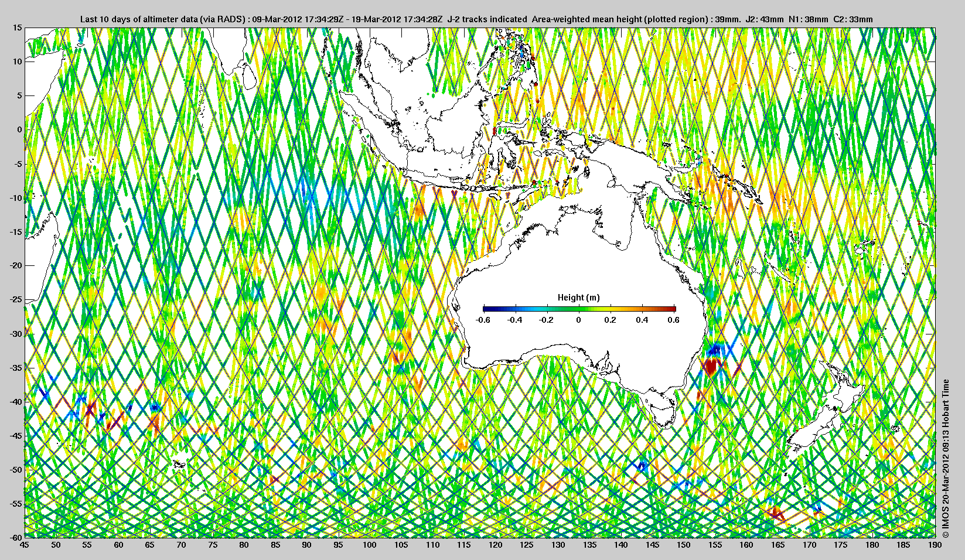Screen dimensions: 965x560
Task: Click the '-0.6' colorbar tick label
Action: [483, 320]
